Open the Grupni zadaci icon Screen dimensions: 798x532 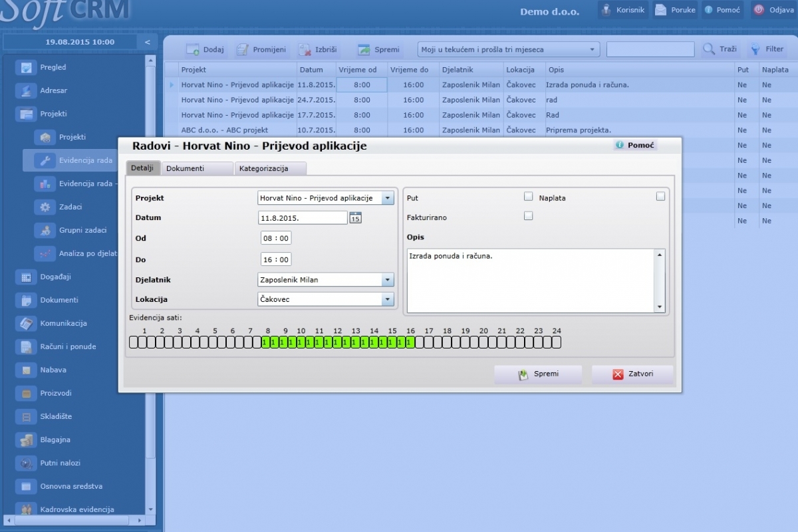45,230
